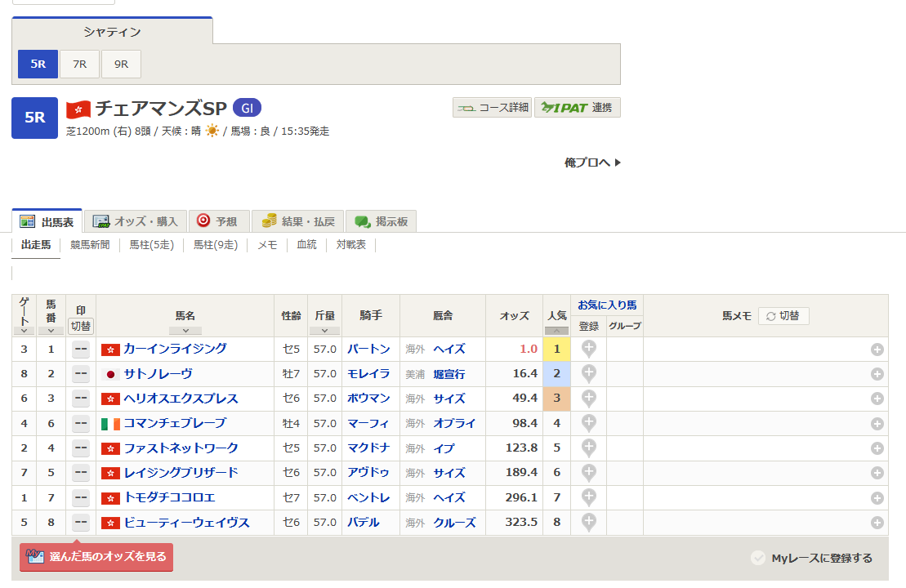Add カーインライジング to favorites

pyautogui.click(x=588, y=349)
